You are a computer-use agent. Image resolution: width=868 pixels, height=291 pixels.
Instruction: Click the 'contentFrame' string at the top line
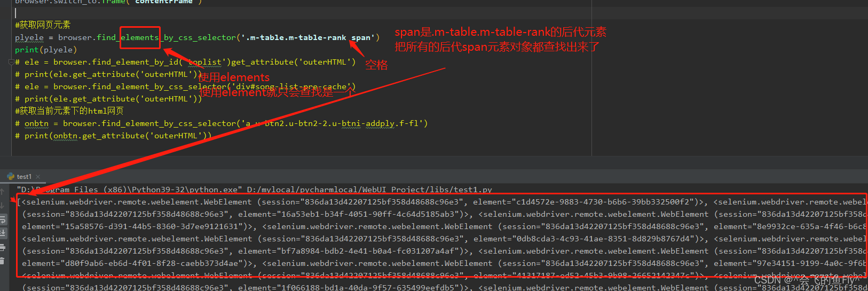click(x=164, y=2)
